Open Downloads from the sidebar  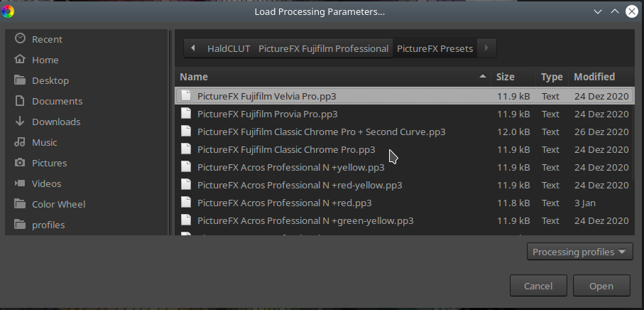55,122
